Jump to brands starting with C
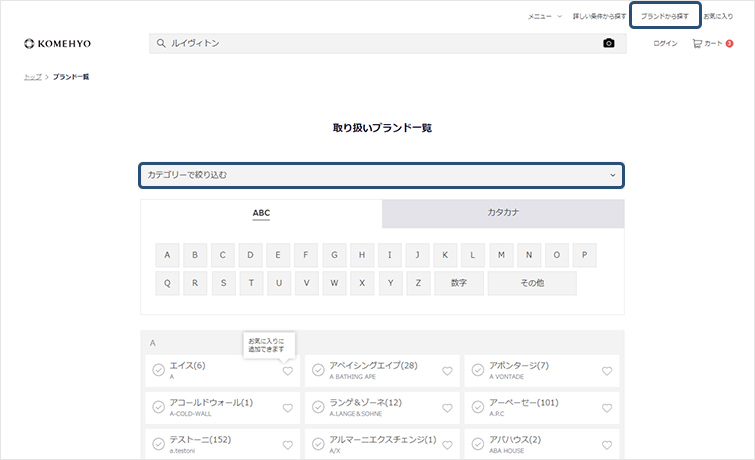Screen dimensions: 755x460 point(222,255)
